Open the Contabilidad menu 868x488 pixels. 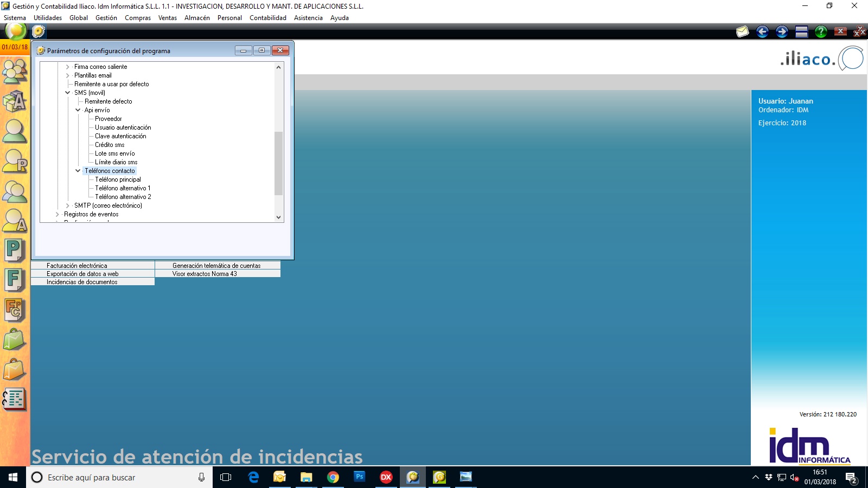coord(268,18)
